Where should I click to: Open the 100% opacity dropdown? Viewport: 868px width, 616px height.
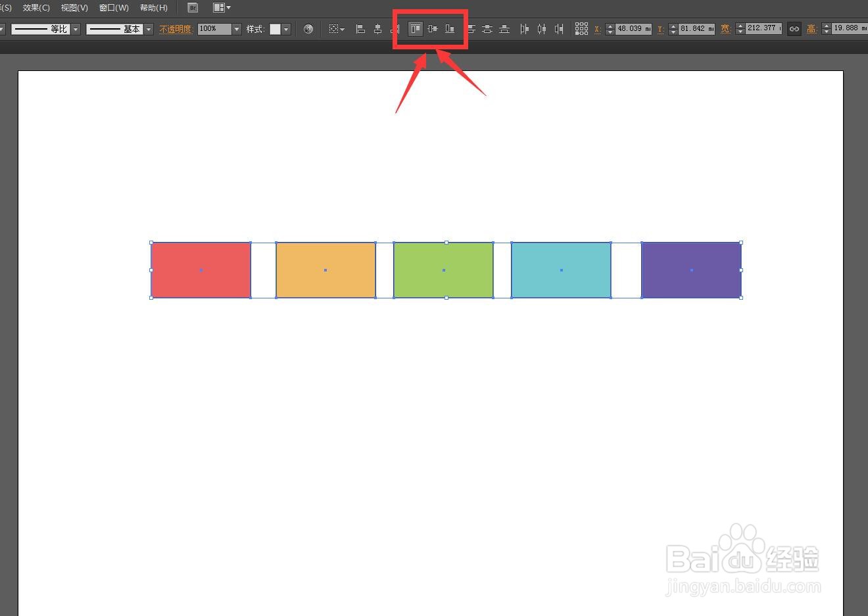pyautogui.click(x=236, y=28)
